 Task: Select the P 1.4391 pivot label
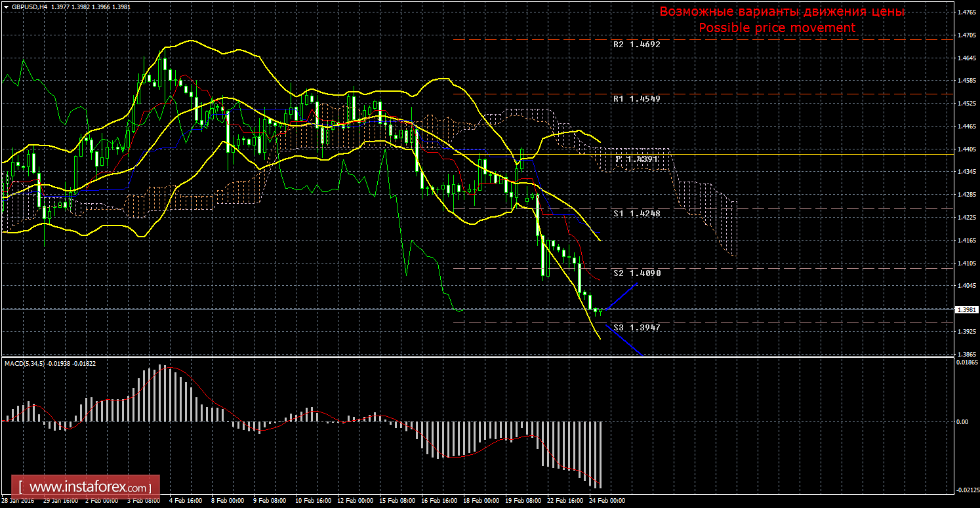point(636,159)
